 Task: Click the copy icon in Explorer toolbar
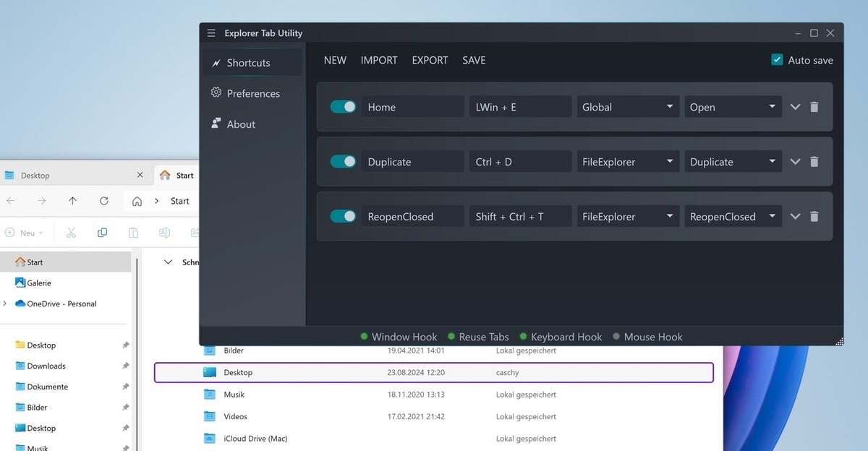tap(102, 233)
